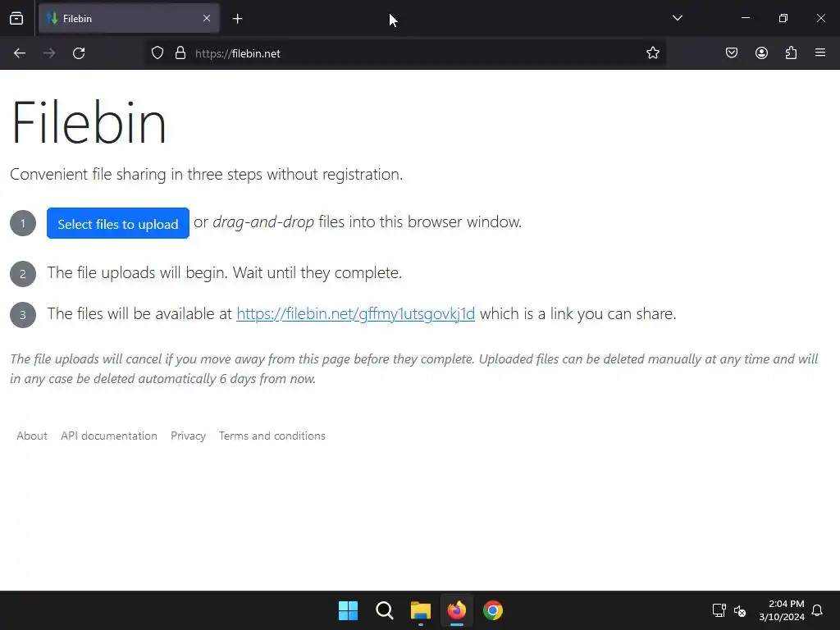Open the Privacy footer link
Image resolution: width=840 pixels, height=630 pixels.
(188, 436)
